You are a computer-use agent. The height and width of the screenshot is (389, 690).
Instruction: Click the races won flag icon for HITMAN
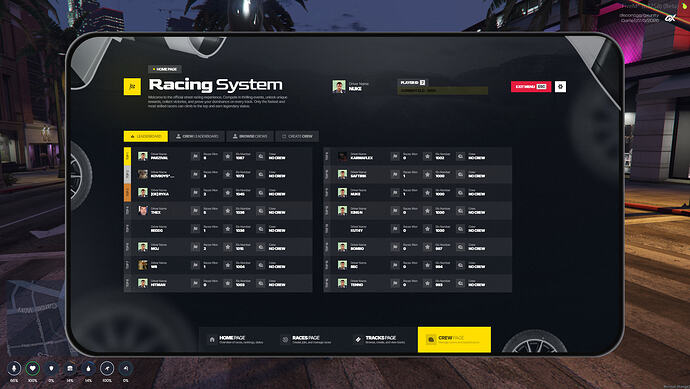(195, 283)
